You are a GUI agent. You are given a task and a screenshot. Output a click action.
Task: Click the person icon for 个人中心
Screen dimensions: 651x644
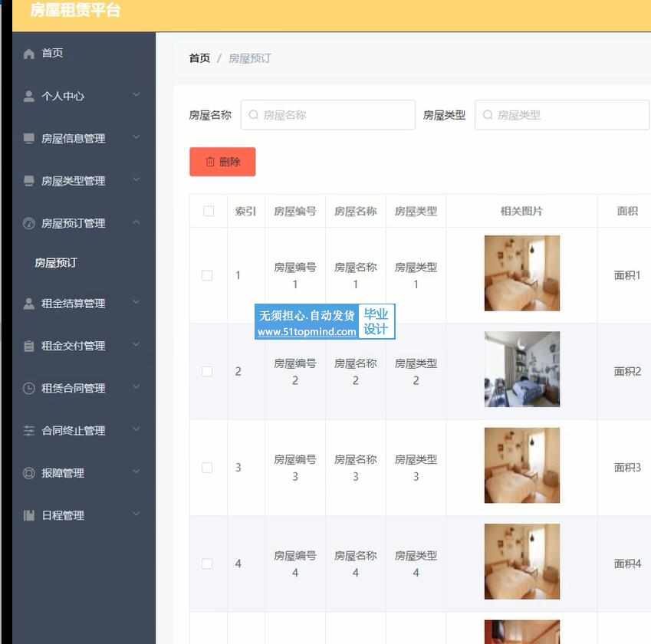28,96
